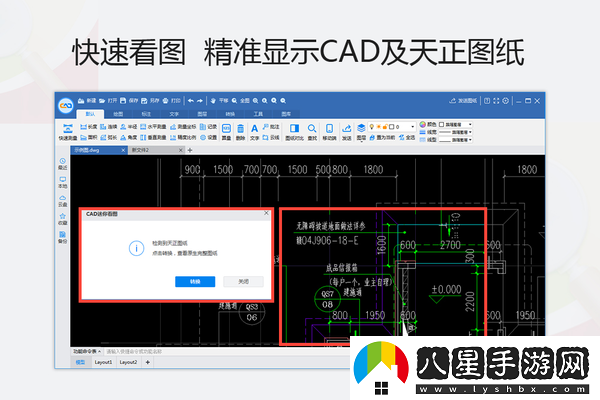Click Select All (全选) layers button

click(x=407, y=137)
